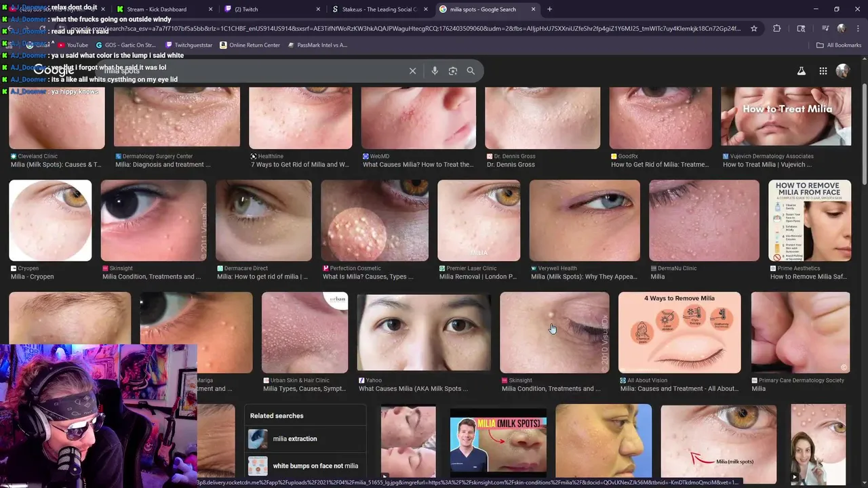Open Chrome media controls icon
This screenshot has height=488, width=868.
pos(825,28)
